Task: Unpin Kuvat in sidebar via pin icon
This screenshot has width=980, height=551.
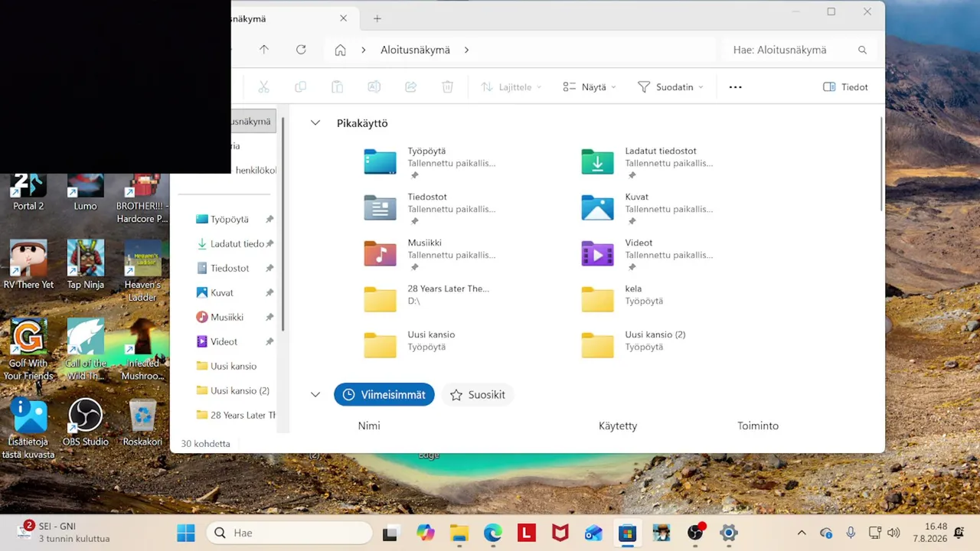Action: (x=269, y=292)
